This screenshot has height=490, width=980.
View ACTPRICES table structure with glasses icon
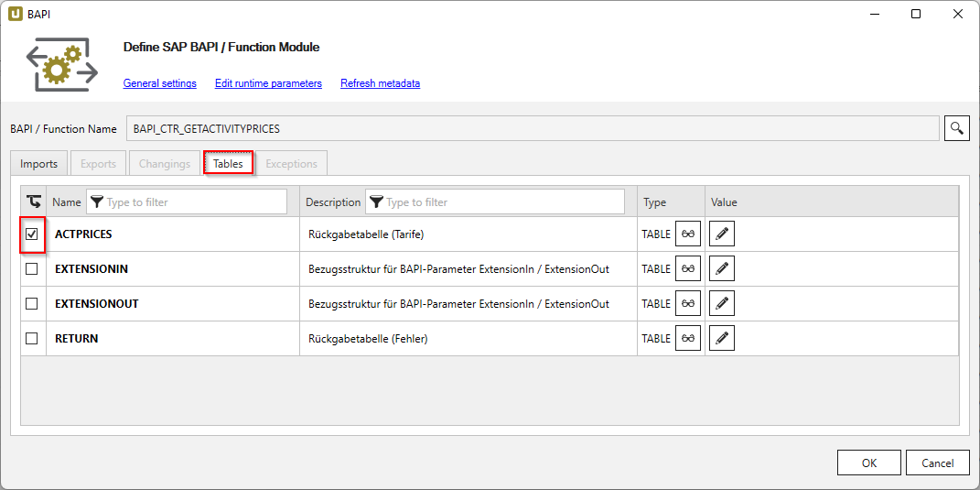(x=688, y=234)
